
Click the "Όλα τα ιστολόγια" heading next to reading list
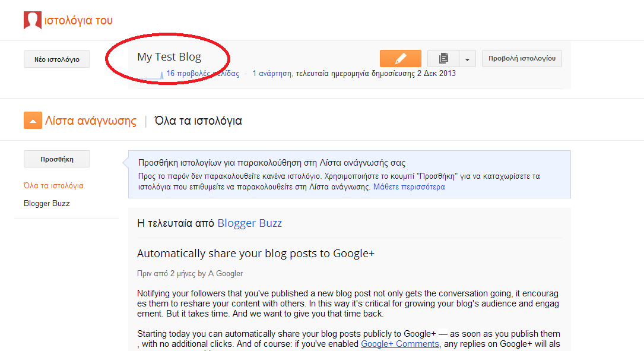[x=198, y=121]
